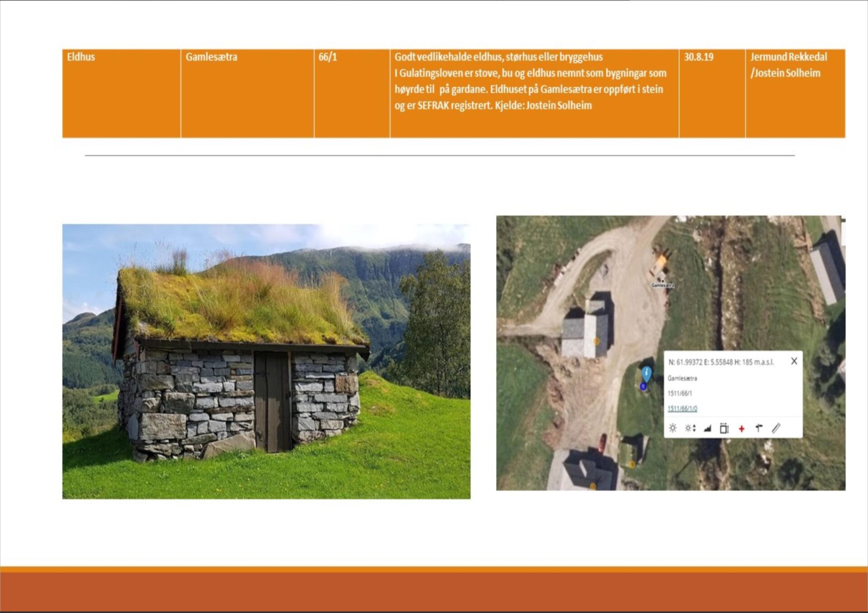Click the sun with up-down arrows icon
Viewport: 868px width, 613px height.
690,428
